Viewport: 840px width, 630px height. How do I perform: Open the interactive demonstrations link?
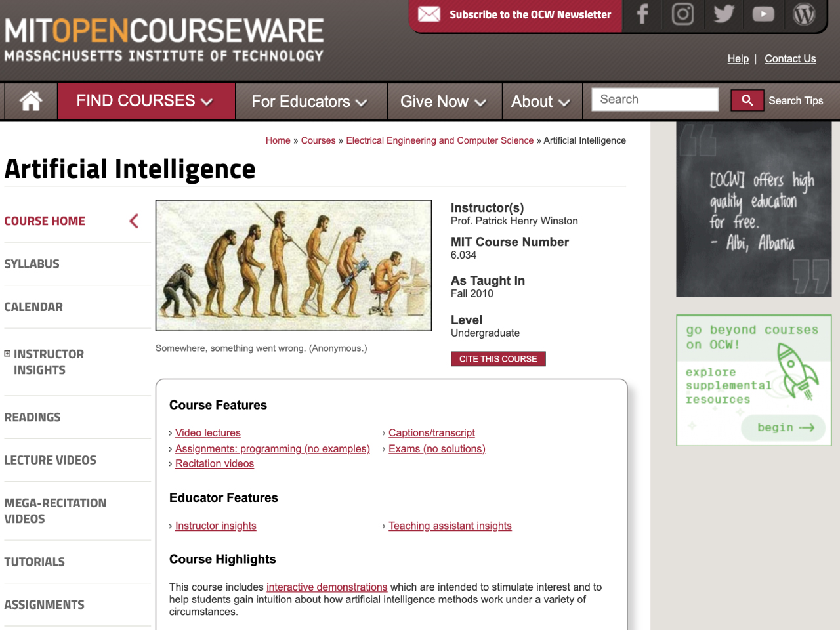[x=327, y=587]
